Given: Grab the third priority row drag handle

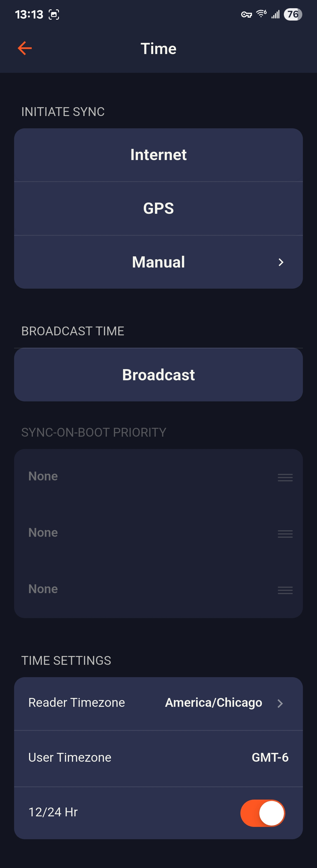Looking at the screenshot, I should (x=285, y=590).
